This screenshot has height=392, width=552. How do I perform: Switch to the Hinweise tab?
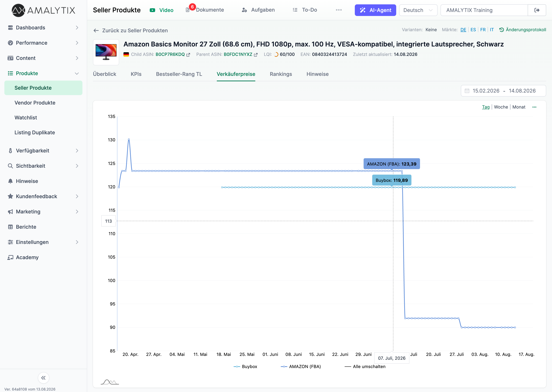(318, 74)
